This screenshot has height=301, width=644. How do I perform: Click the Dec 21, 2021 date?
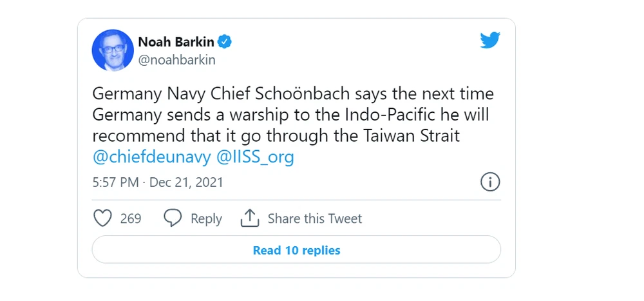click(x=186, y=182)
